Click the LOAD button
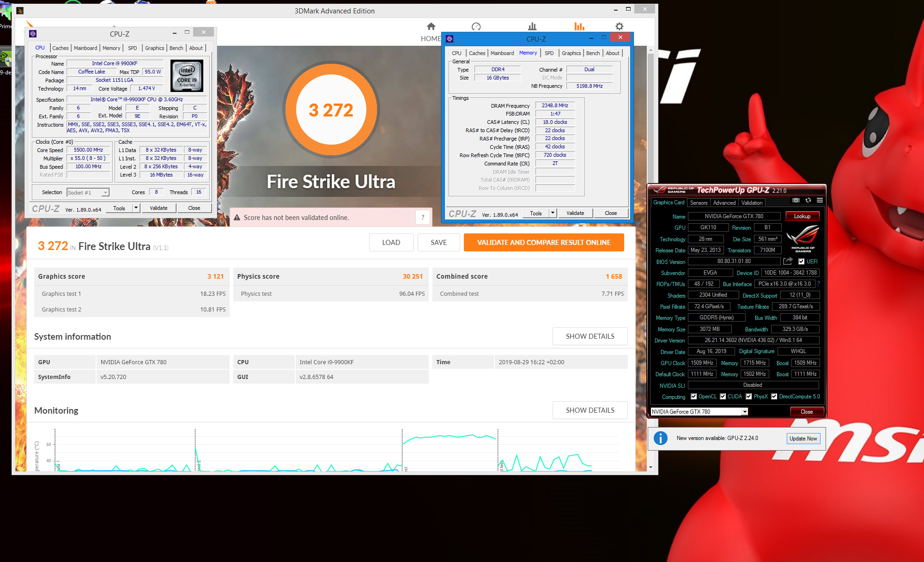The image size is (924, 562). 391,243
